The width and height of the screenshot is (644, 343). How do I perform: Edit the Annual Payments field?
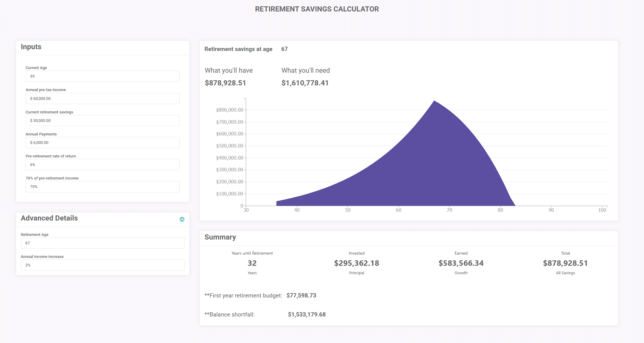102,143
